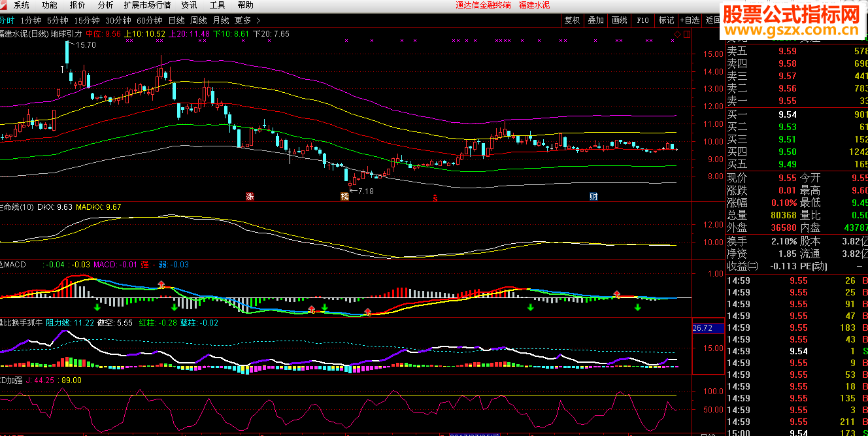Screen dimensions: 868x436
Task: Click the 外盘 36580 quote field
Action: point(762,227)
